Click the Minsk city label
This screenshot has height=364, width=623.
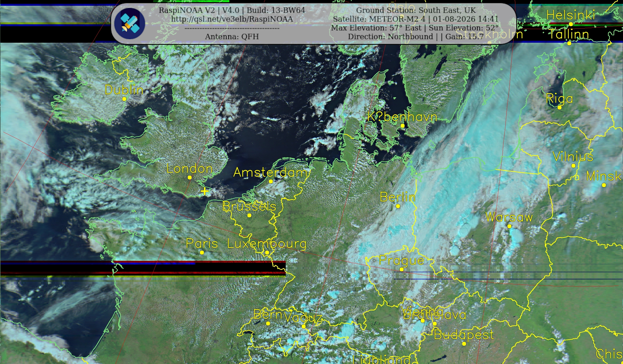click(x=604, y=176)
